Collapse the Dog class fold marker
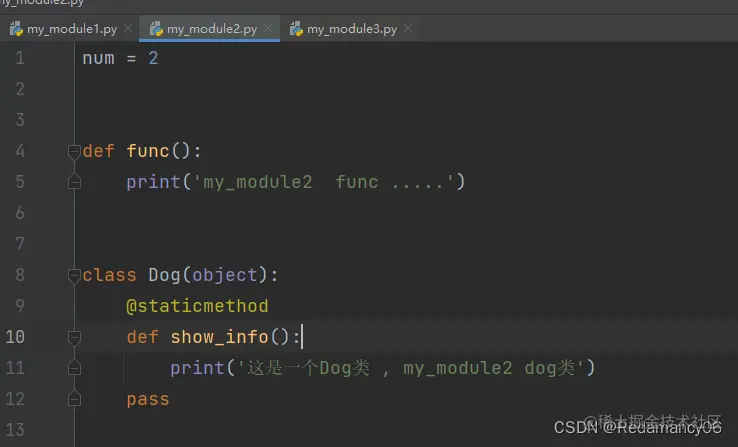 74,275
